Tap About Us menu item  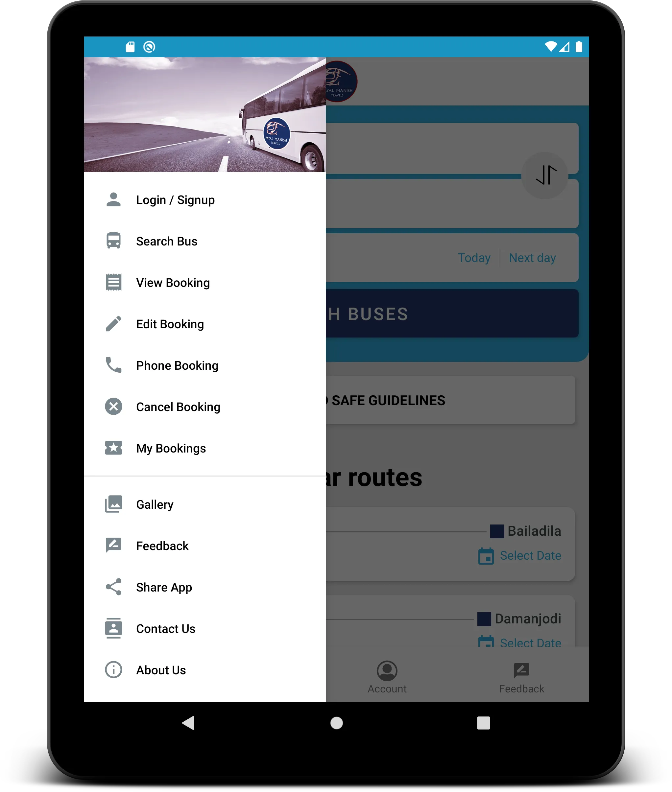(x=161, y=670)
